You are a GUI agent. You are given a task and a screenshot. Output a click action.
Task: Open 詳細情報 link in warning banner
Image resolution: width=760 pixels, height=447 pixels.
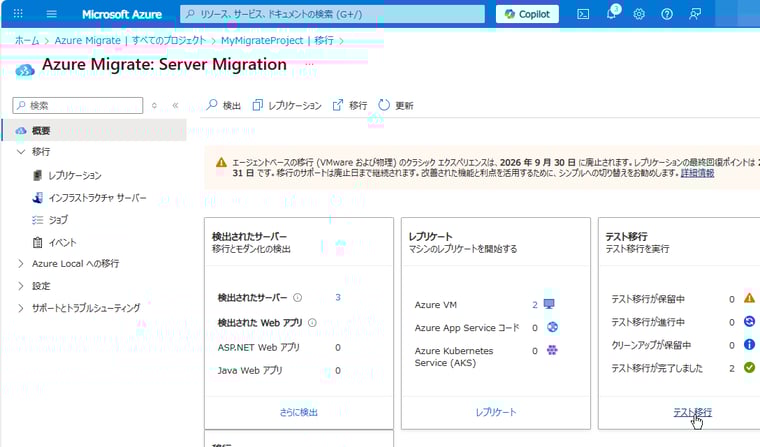click(x=697, y=173)
